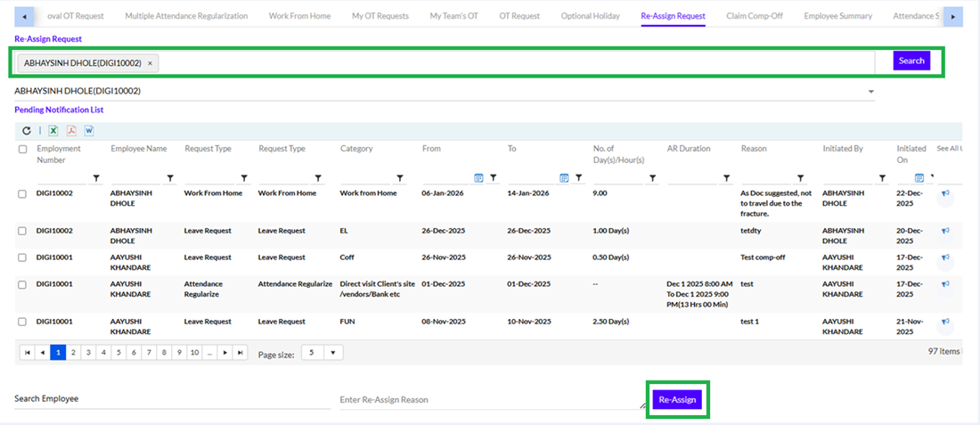This screenshot has height=425, width=980.
Task: Export the list to Excel
Action: [53, 130]
